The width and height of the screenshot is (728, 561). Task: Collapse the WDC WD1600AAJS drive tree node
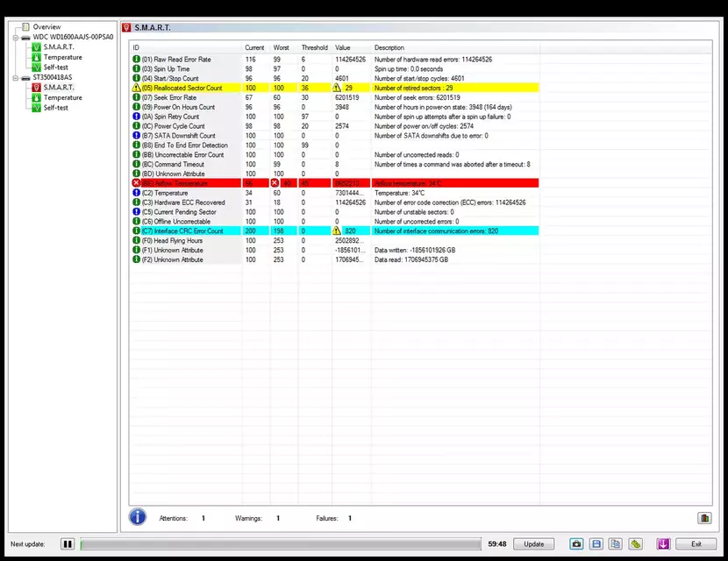15,37
